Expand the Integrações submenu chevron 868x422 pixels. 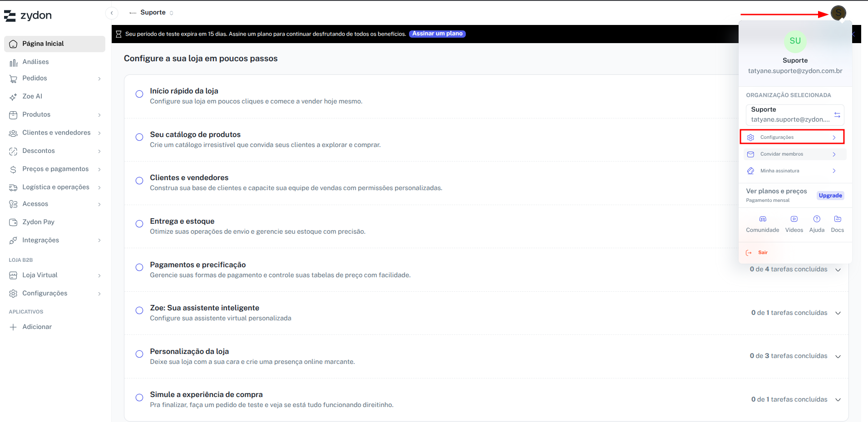99,240
